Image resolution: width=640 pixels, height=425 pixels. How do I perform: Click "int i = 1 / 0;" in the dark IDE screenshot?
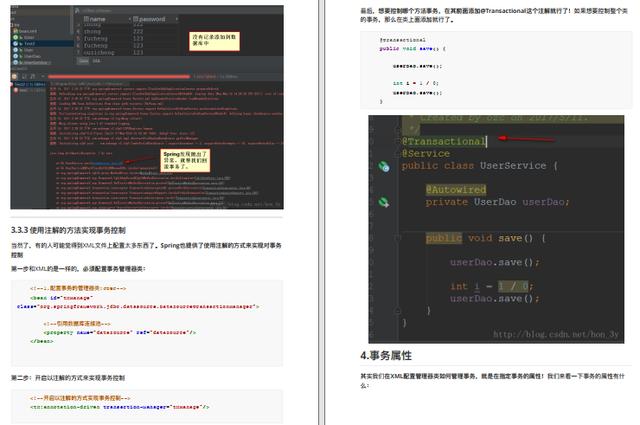(x=492, y=286)
